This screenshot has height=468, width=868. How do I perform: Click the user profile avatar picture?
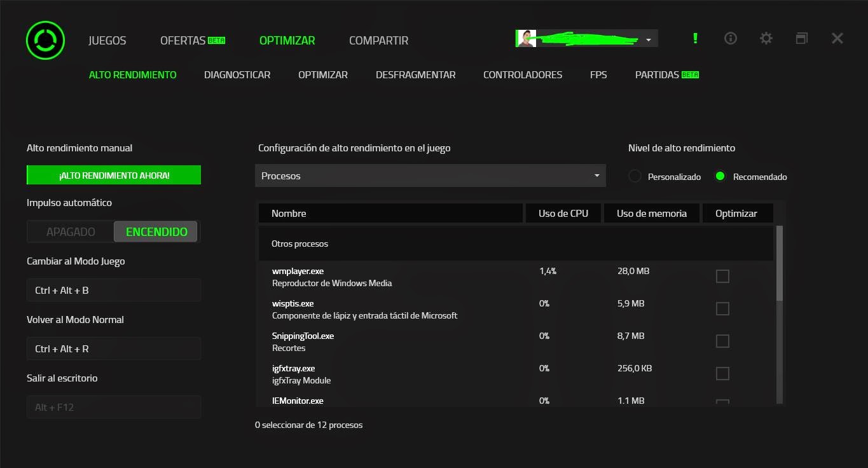(525, 38)
